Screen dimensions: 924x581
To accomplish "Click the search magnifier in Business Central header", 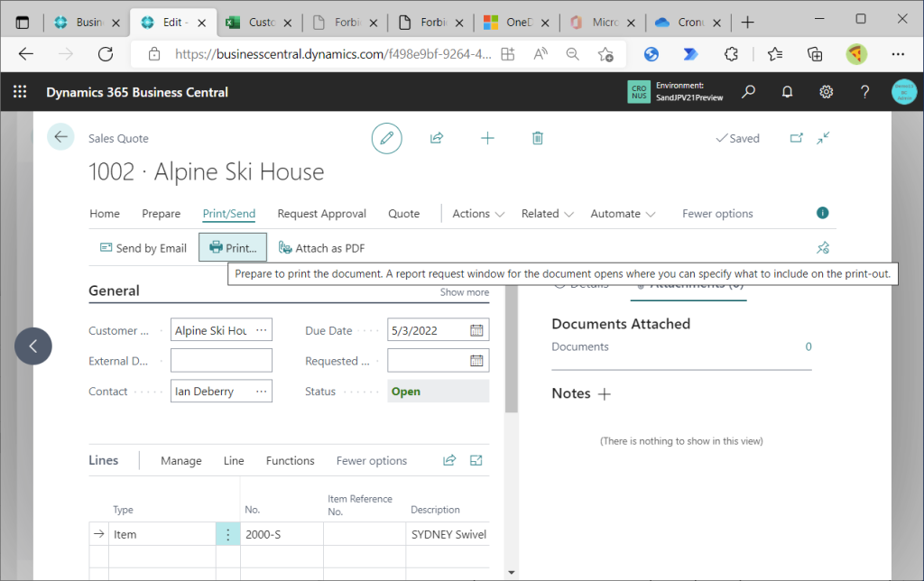I will click(x=748, y=92).
